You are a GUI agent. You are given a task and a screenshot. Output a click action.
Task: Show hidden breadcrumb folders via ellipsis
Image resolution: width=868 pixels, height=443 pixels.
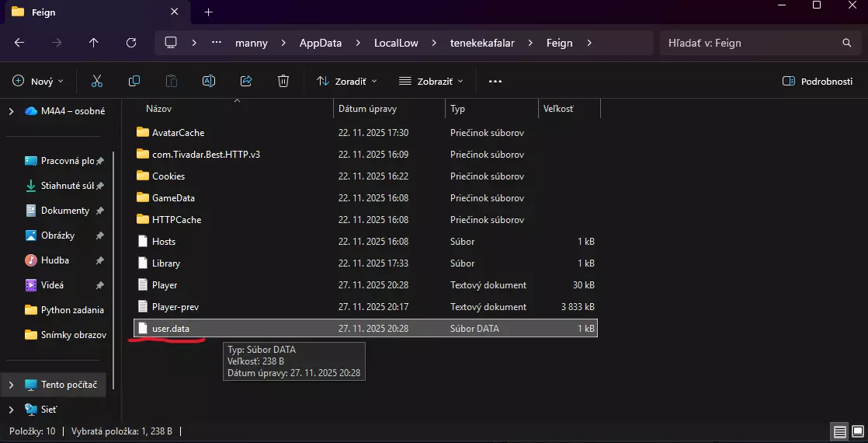coord(217,43)
